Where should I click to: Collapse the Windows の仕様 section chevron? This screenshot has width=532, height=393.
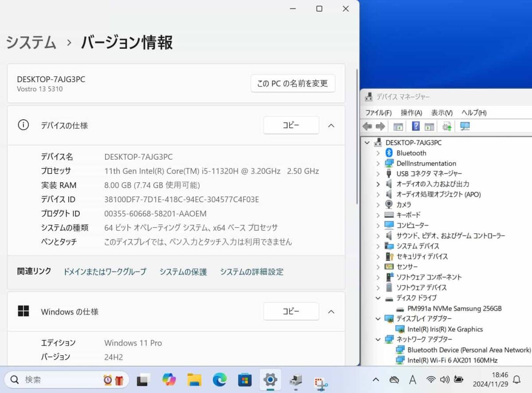coord(331,312)
